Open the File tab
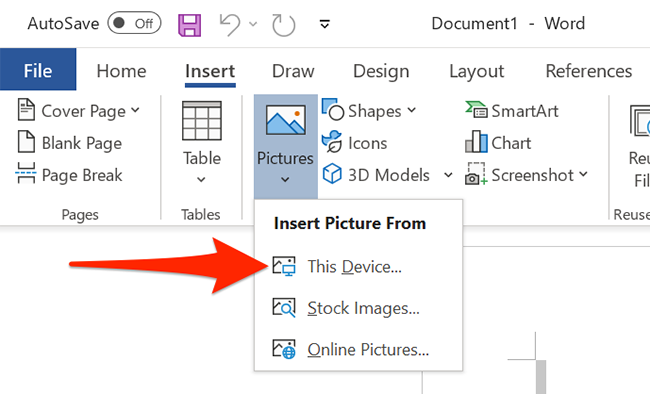The height and width of the screenshot is (394, 650). (x=38, y=69)
